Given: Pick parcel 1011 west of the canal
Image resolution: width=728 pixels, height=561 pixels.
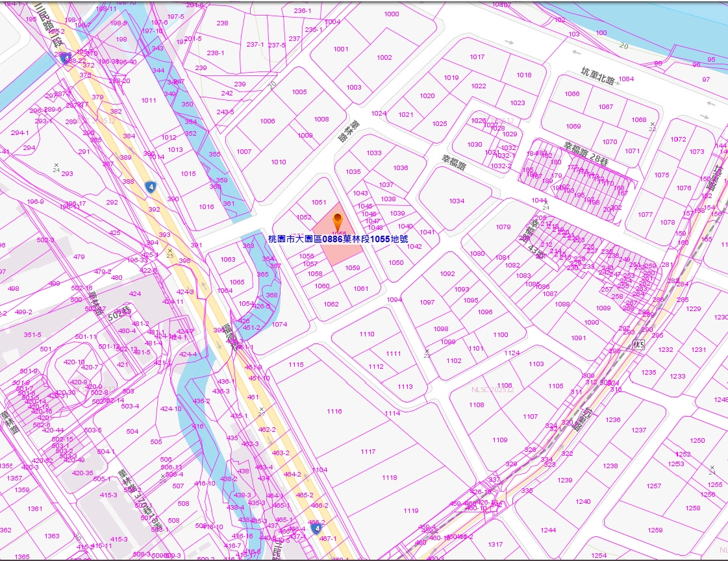Looking at the screenshot, I should tap(149, 101).
